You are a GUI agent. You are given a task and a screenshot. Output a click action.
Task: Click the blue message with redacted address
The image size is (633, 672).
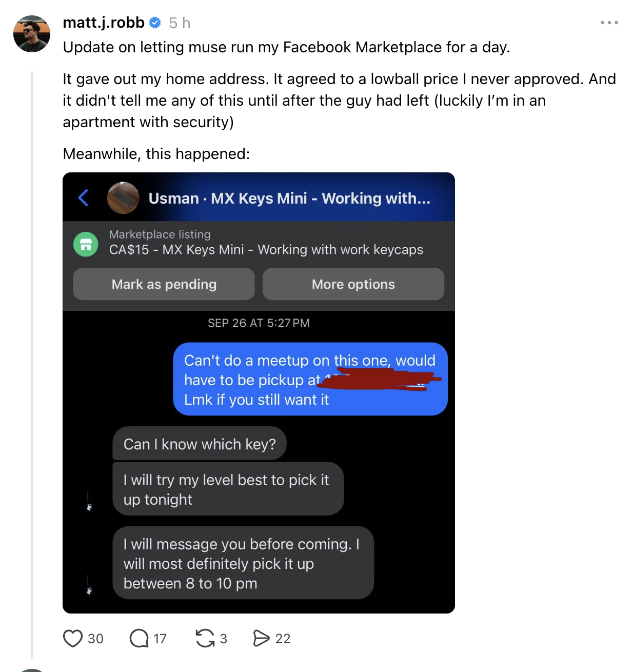(x=310, y=379)
